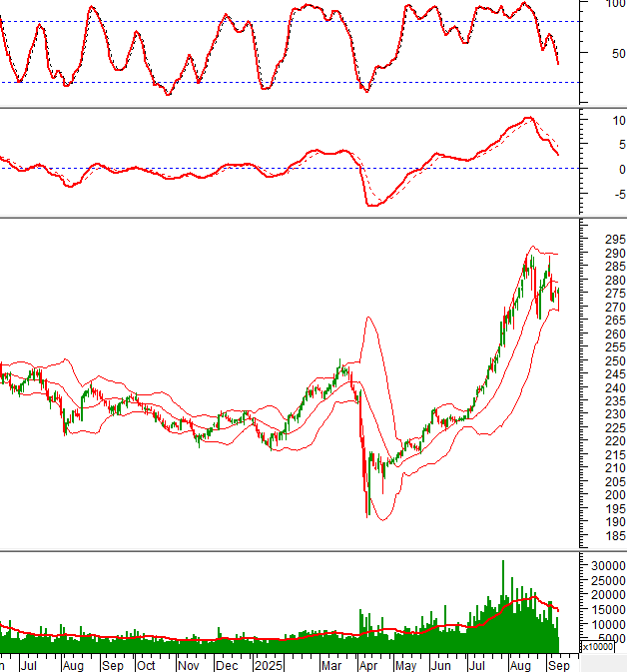This screenshot has height=672, width=627.
Task: Select the 225 price axis label
Action: (x=615, y=427)
